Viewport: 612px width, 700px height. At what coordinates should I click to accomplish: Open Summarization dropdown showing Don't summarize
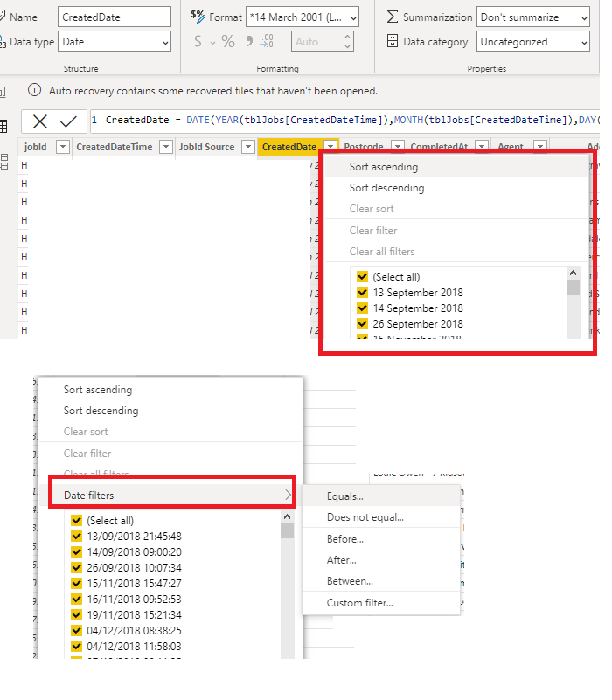pos(533,17)
